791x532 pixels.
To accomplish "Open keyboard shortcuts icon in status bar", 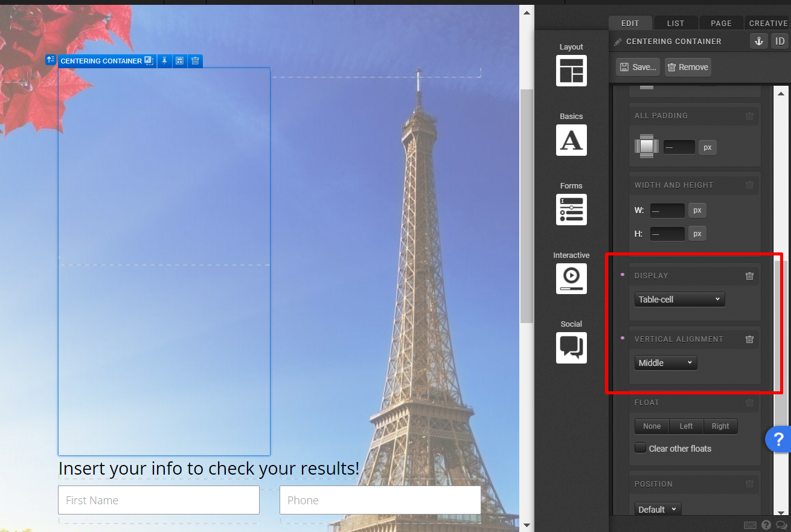I will 750,525.
